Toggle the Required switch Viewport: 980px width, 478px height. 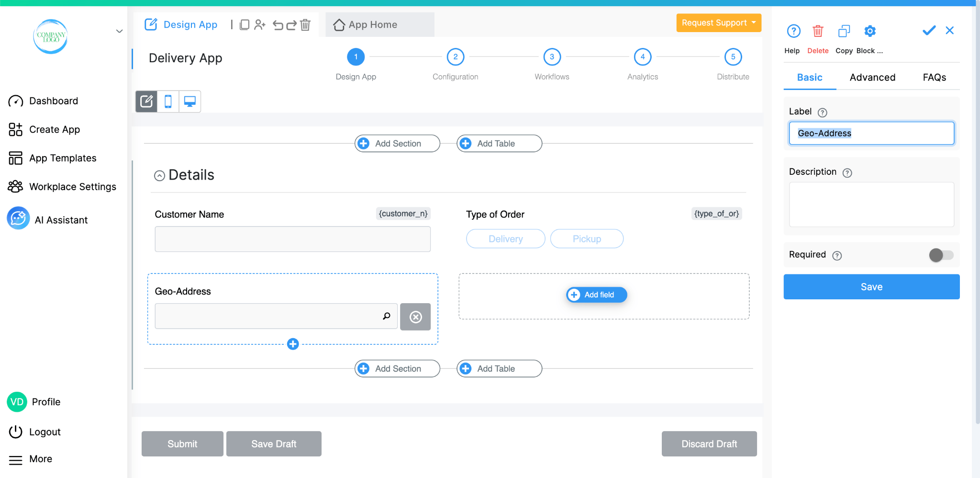point(941,255)
